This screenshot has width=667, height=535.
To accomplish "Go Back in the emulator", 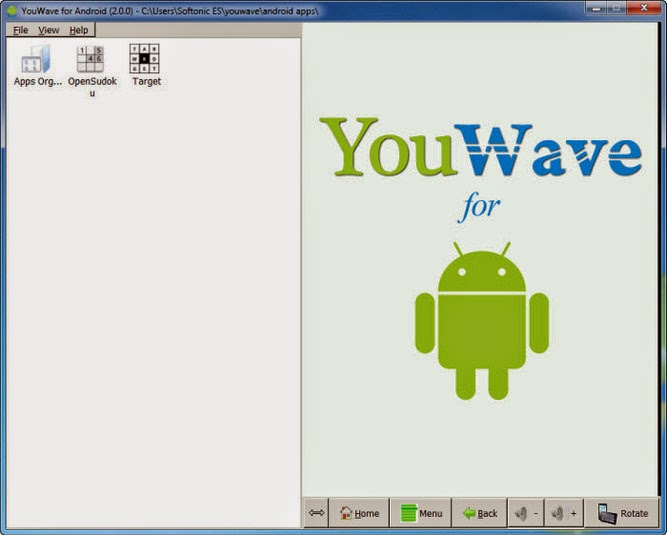I will [480, 513].
